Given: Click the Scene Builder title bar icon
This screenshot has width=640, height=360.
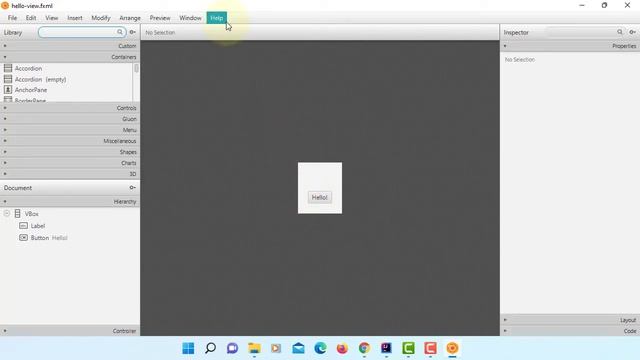Looking at the screenshot, I should pos(5,5).
